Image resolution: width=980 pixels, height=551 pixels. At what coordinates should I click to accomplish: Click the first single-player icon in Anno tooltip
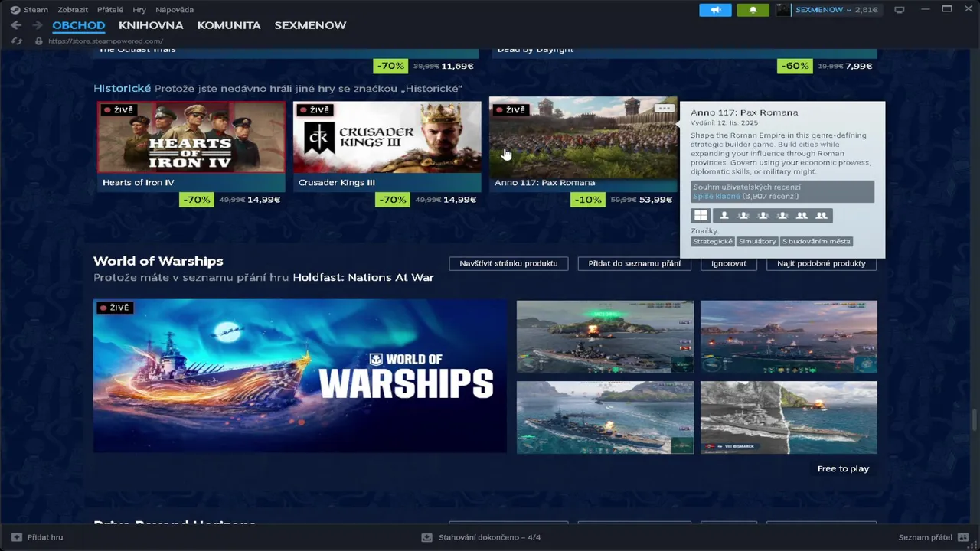click(x=724, y=216)
